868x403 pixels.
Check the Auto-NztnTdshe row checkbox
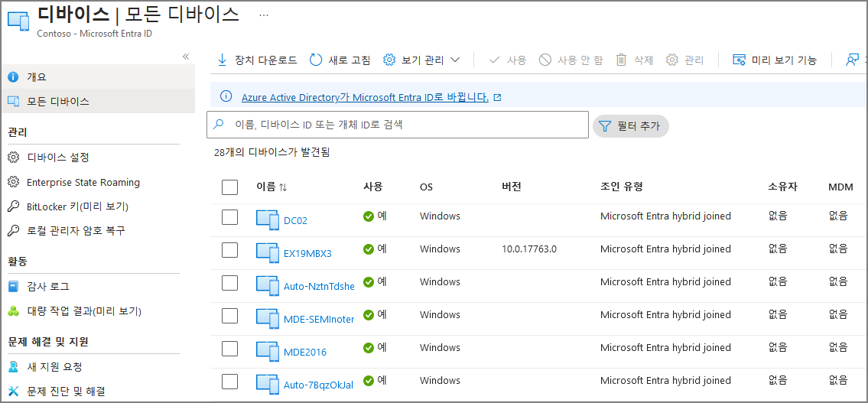click(229, 284)
